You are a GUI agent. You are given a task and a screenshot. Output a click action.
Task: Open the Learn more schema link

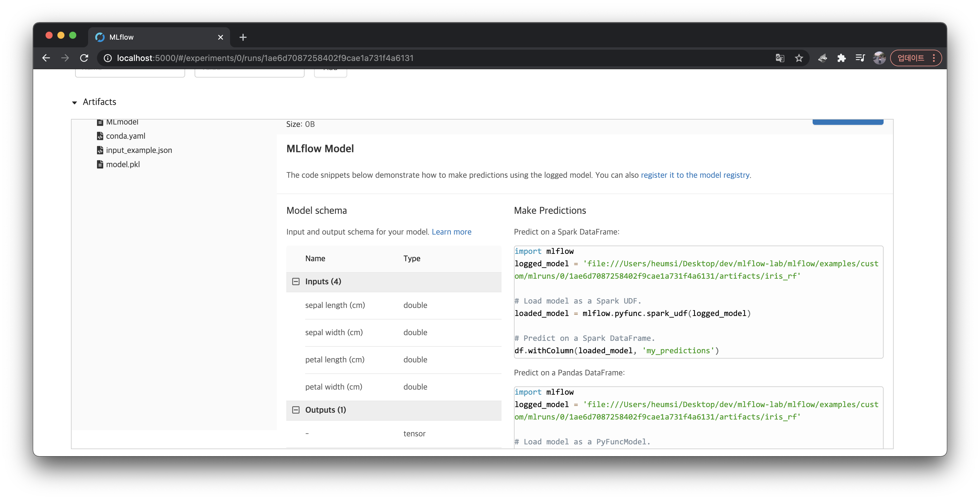(x=451, y=232)
